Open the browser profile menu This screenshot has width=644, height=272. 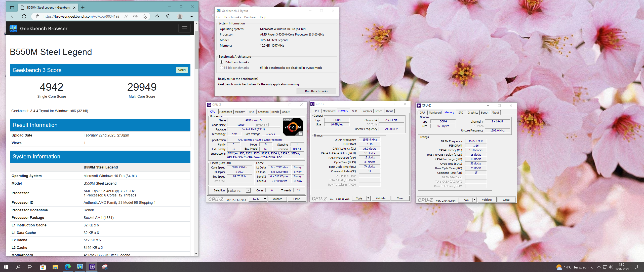point(180,16)
